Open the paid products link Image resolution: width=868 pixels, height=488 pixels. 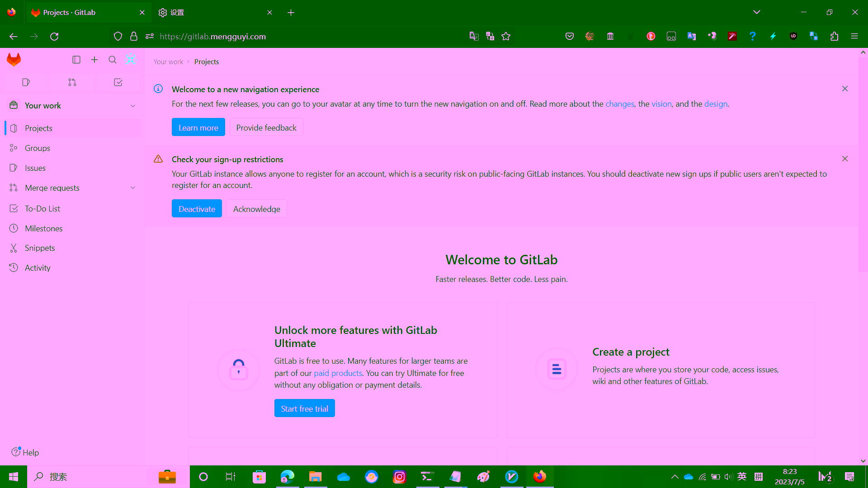tap(338, 373)
